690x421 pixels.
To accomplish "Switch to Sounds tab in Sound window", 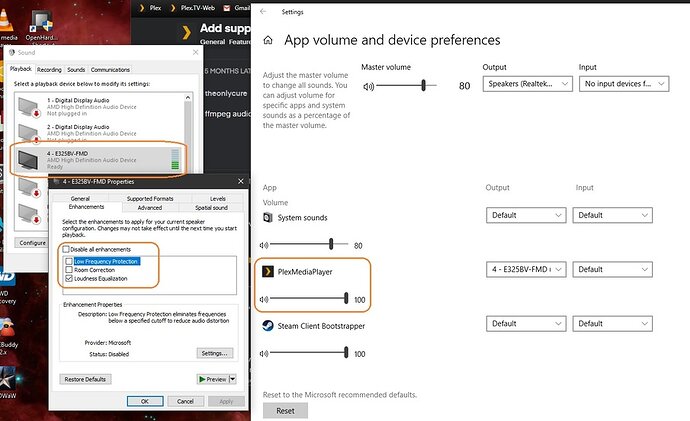I will pyautogui.click(x=76, y=70).
